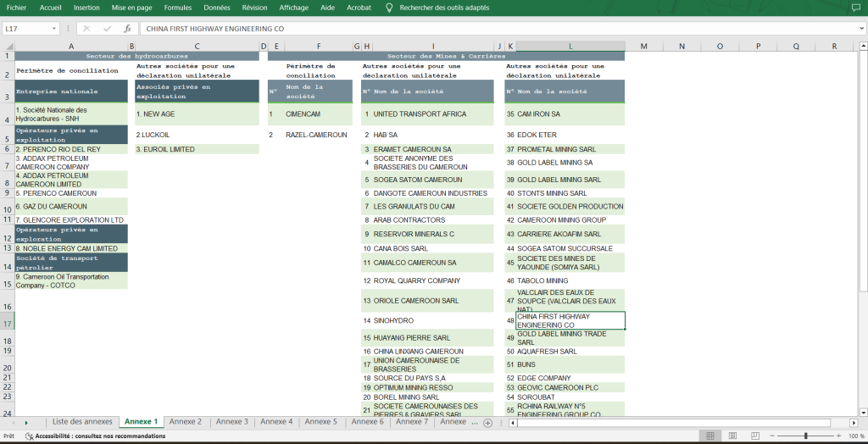Open the Mise en page tab
Screen dimensions: 868x444
tap(132, 8)
